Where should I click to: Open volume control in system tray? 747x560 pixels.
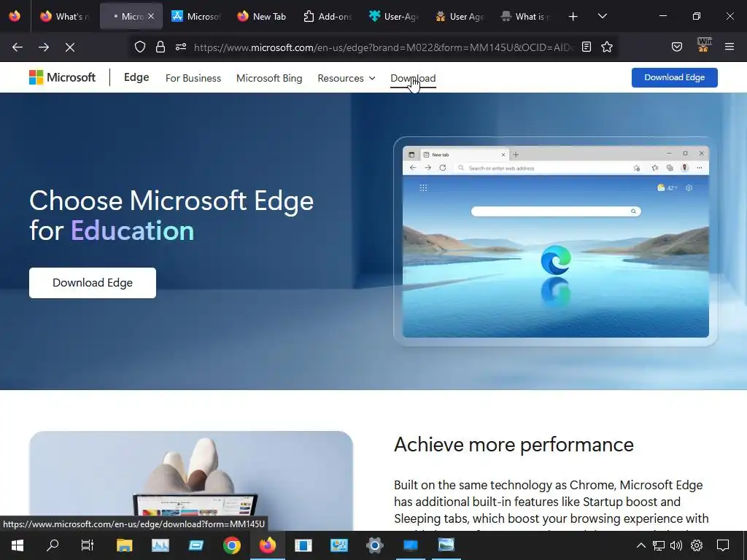(676, 545)
